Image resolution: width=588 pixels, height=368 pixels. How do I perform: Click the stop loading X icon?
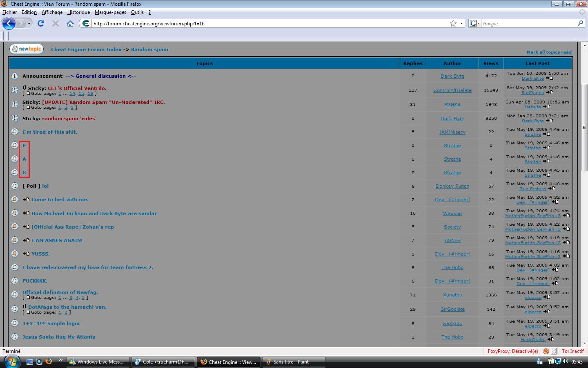56,23
